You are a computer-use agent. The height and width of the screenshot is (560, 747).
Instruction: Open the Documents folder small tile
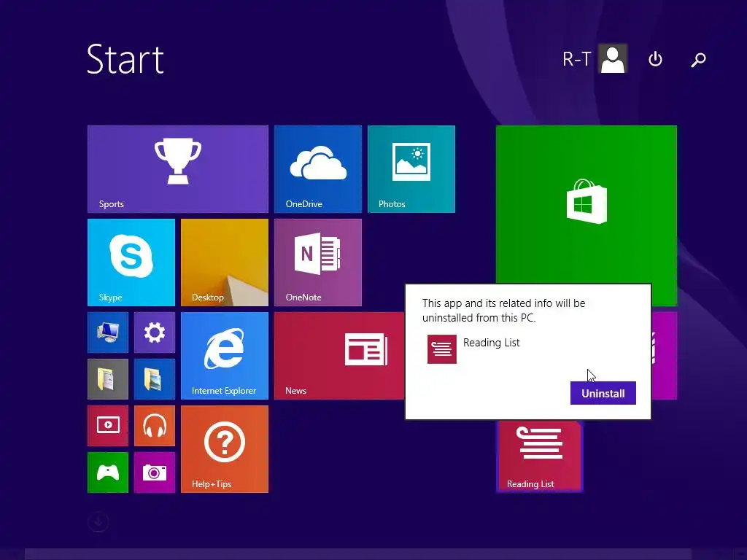(108, 379)
